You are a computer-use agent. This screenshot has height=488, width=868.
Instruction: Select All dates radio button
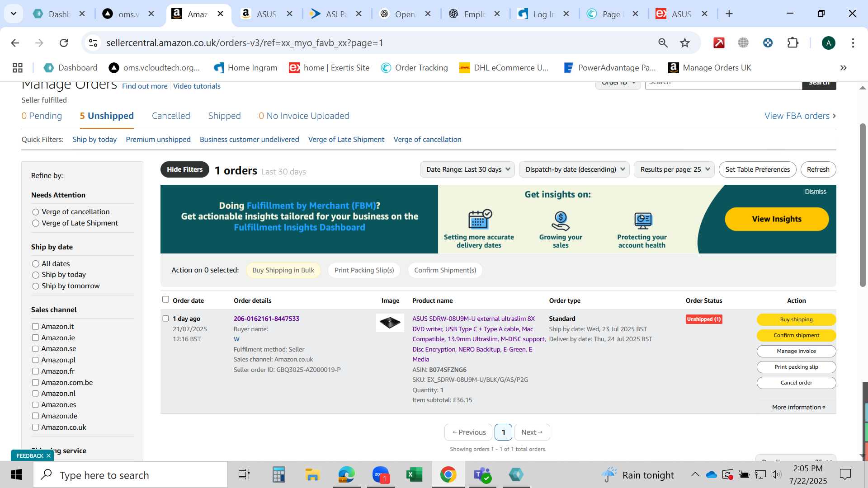click(36, 264)
